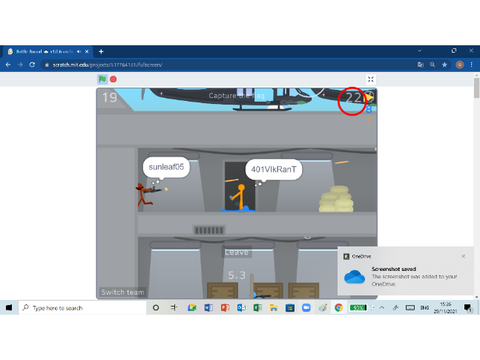Exit fullscreen mode using the shrink icon
480x360 pixels.
pos(371,79)
